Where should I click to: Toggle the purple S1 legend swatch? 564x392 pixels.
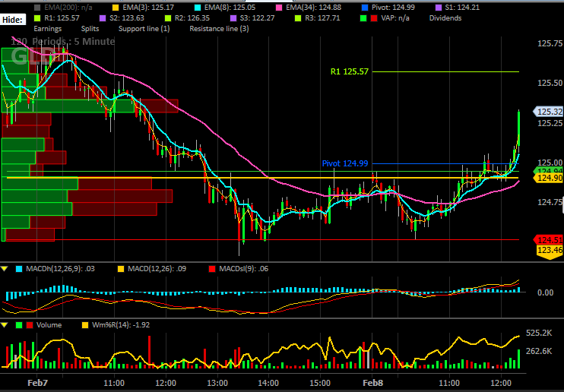tap(439, 7)
